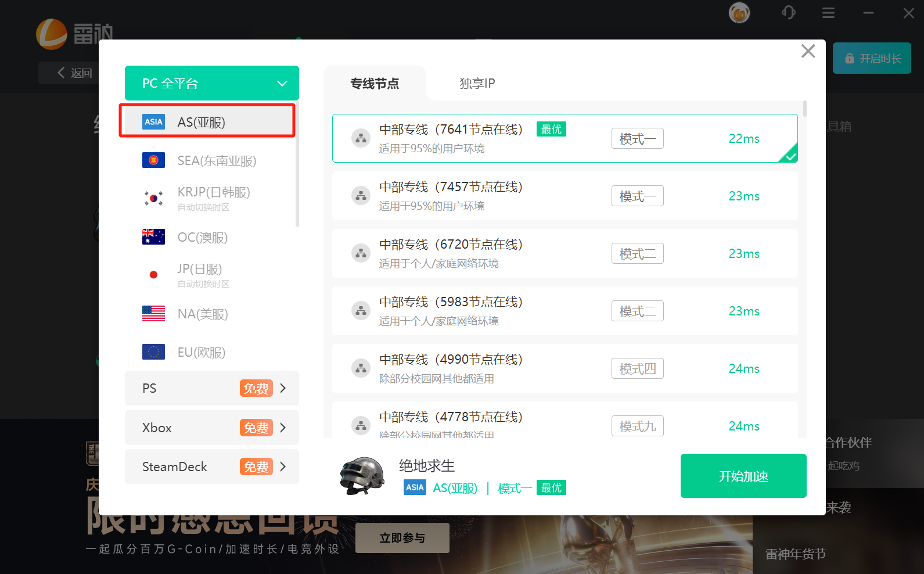Open the user avatar profile icon
Image resolution: width=924 pixels, height=574 pixels.
[739, 12]
